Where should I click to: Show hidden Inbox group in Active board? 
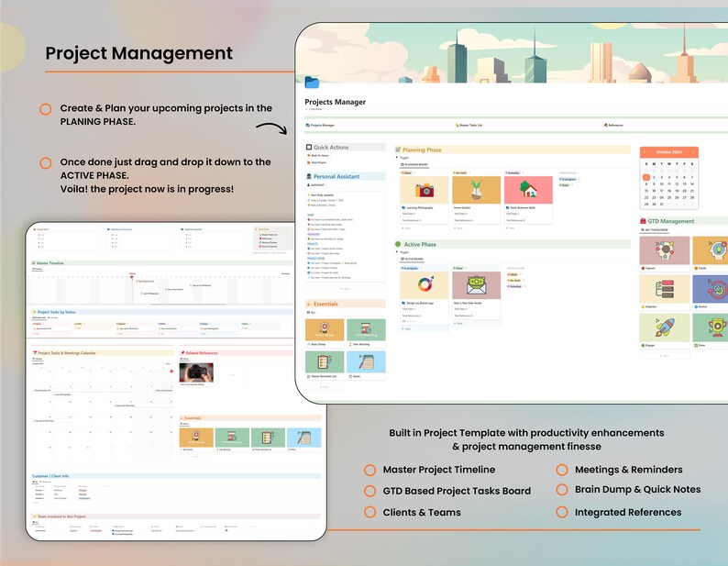point(513,274)
